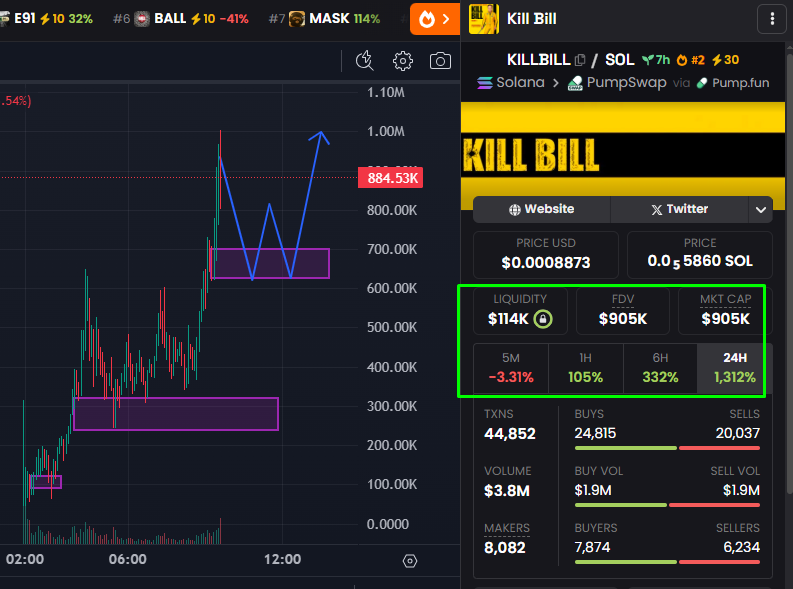Click the FDV $905K value
Image resolution: width=793 pixels, height=589 pixels.
(623, 319)
